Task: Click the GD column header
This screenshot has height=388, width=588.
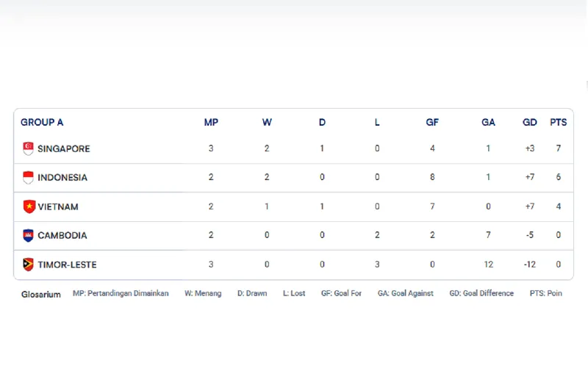Action: 530,122
